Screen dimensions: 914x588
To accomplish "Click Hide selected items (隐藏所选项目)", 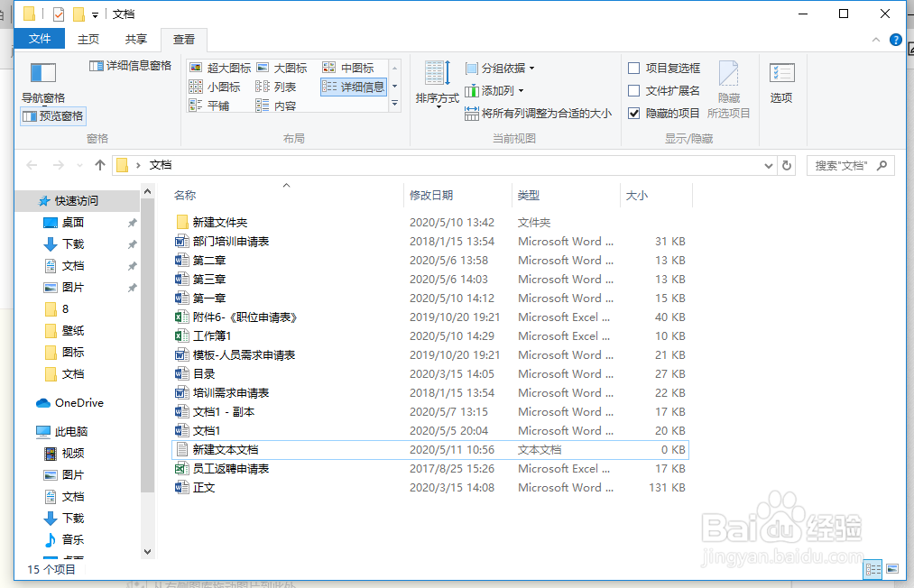I will coord(729,89).
